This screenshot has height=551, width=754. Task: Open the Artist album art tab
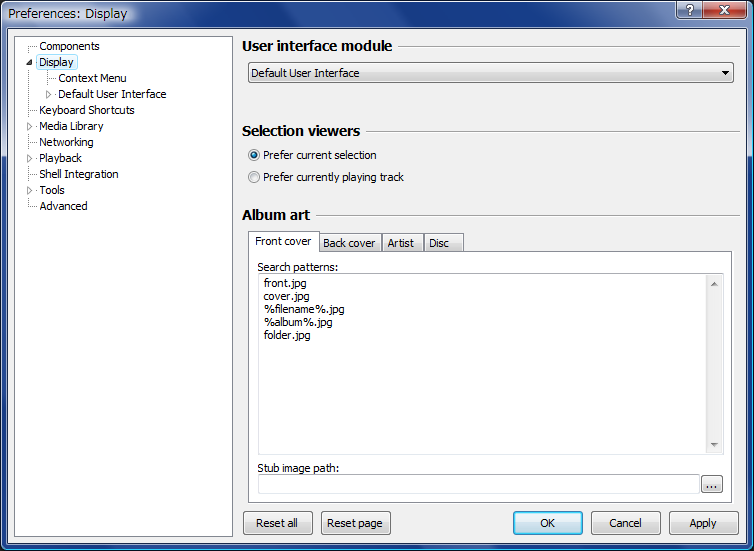pos(401,243)
